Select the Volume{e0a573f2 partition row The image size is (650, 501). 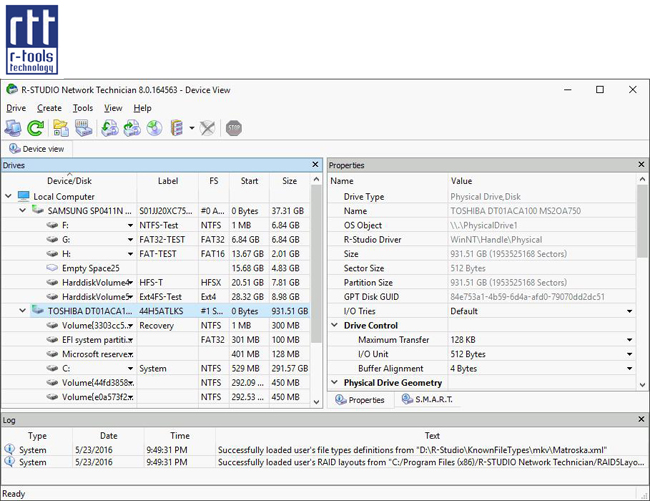pyautogui.click(x=155, y=397)
